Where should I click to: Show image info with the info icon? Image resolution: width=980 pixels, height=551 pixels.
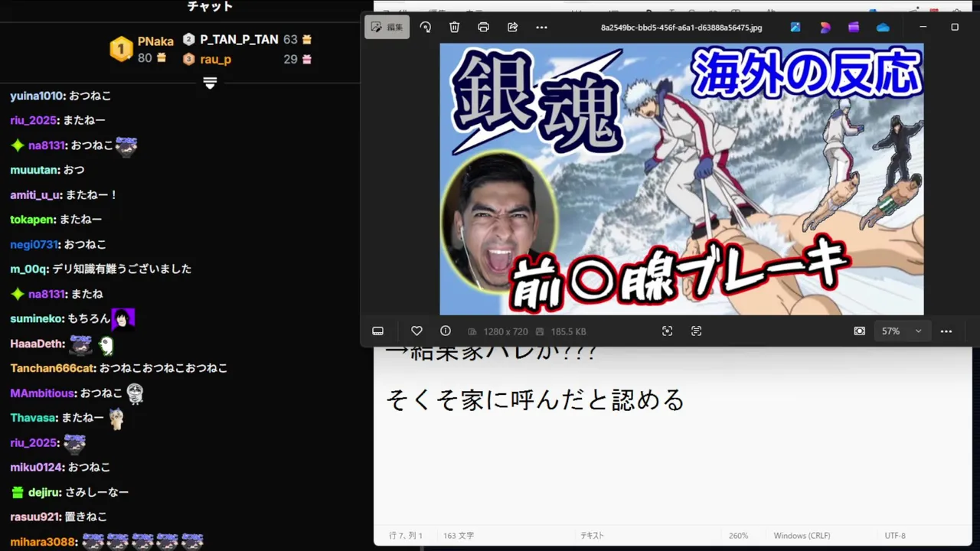tap(446, 331)
